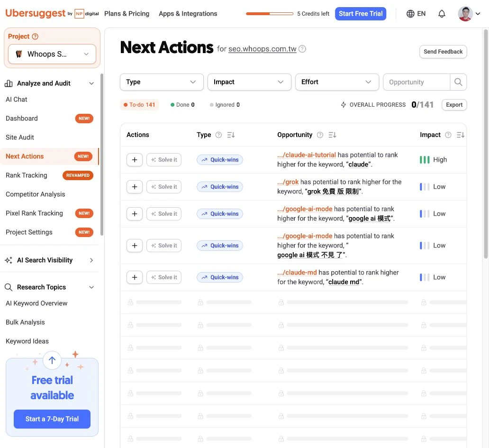Open the .../claude-md opportunity link
Image resolution: width=489 pixels, height=448 pixels.
coord(297,273)
